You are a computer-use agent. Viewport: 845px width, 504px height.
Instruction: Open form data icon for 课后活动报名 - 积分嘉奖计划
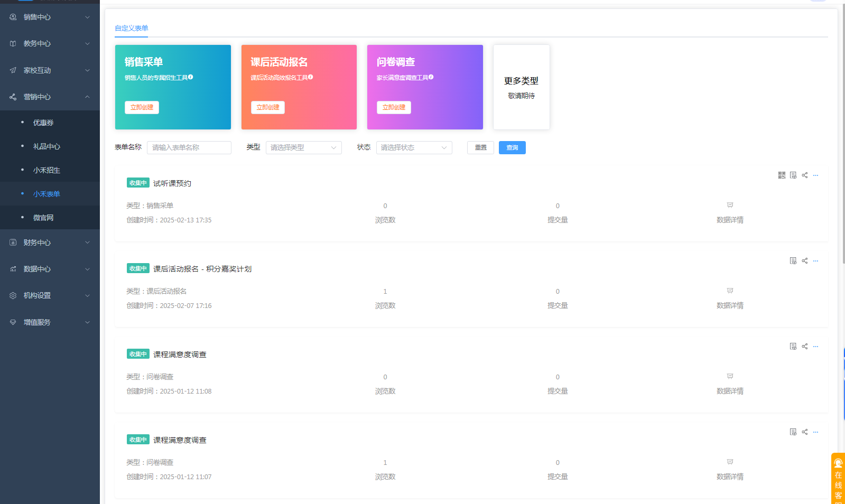(x=793, y=261)
